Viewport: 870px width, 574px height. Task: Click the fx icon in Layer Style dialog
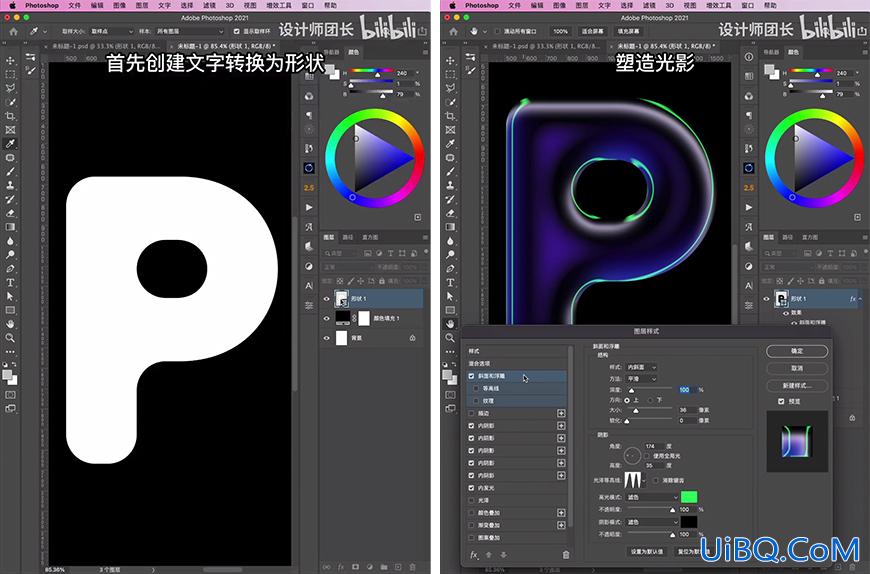474,555
